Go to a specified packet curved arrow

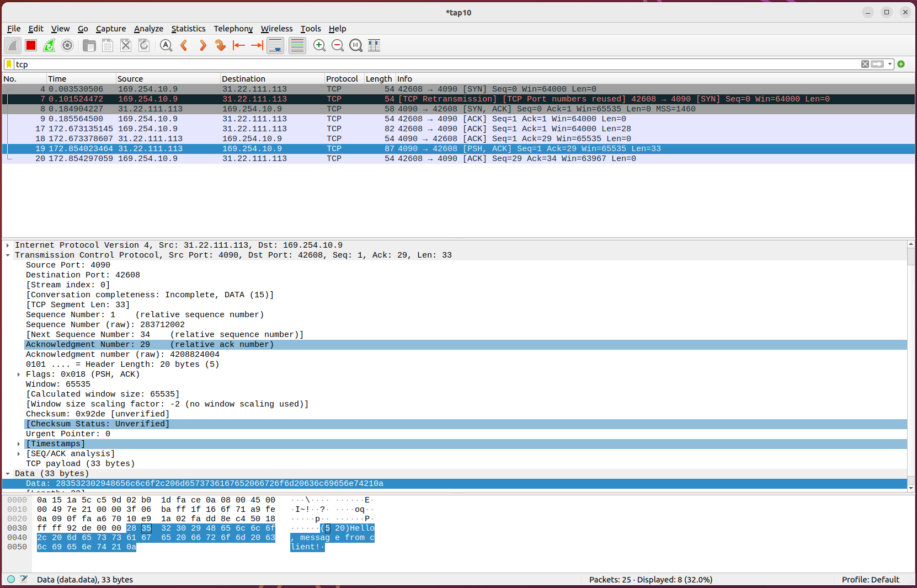pyautogui.click(x=221, y=45)
